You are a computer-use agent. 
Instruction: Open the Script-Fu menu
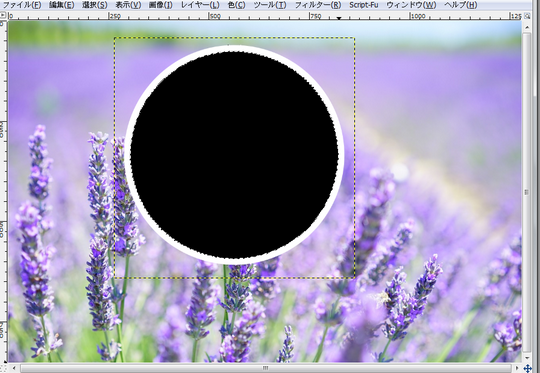point(363,5)
